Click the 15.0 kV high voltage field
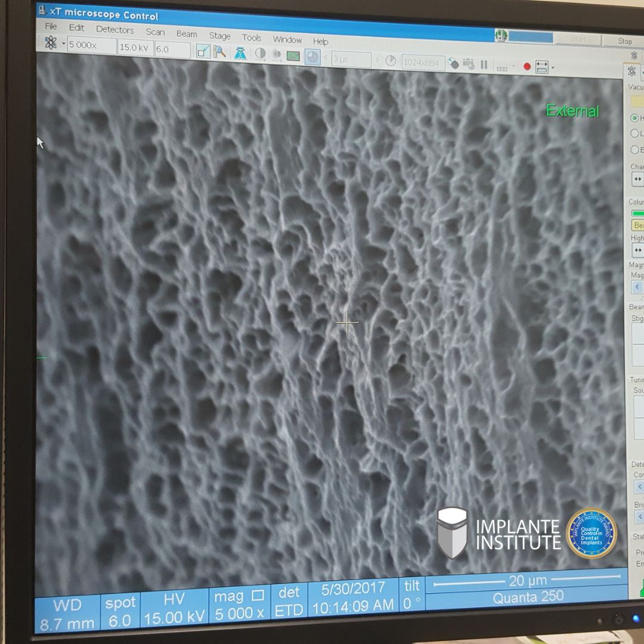 tap(135, 48)
